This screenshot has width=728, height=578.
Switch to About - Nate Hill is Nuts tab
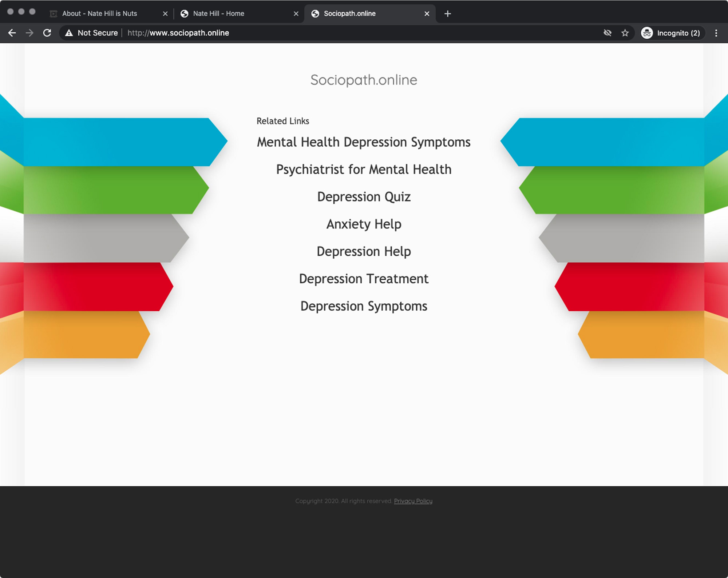pyautogui.click(x=100, y=14)
